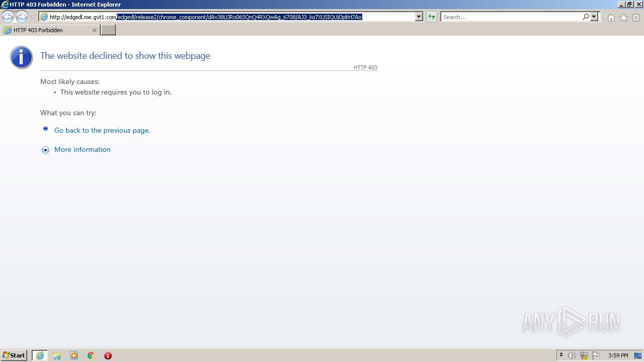Select the HTTP 403 Forbidden tab
The height and width of the screenshot is (362, 644).
pos(49,30)
